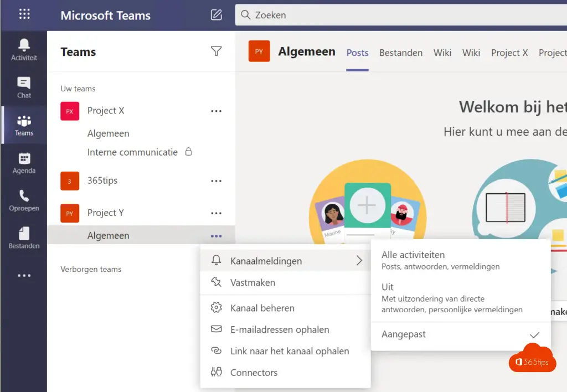Select the Project Y team name
The width and height of the screenshot is (567, 392).
tap(106, 213)
